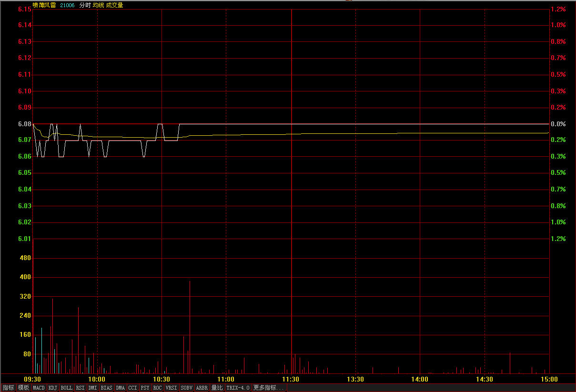Open the BOLL indicator tab
The width and height of the screenshot is (576, 392).
(x=67, y=388)
